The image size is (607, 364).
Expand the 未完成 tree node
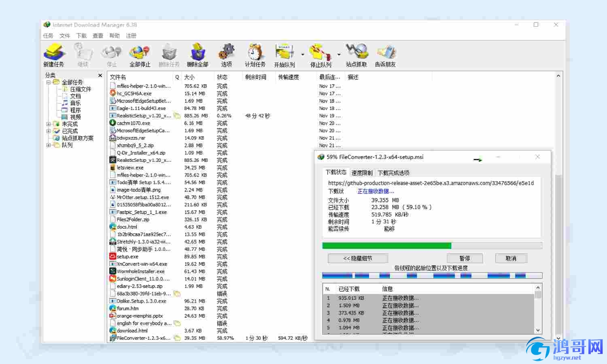(x=49, y=124)
